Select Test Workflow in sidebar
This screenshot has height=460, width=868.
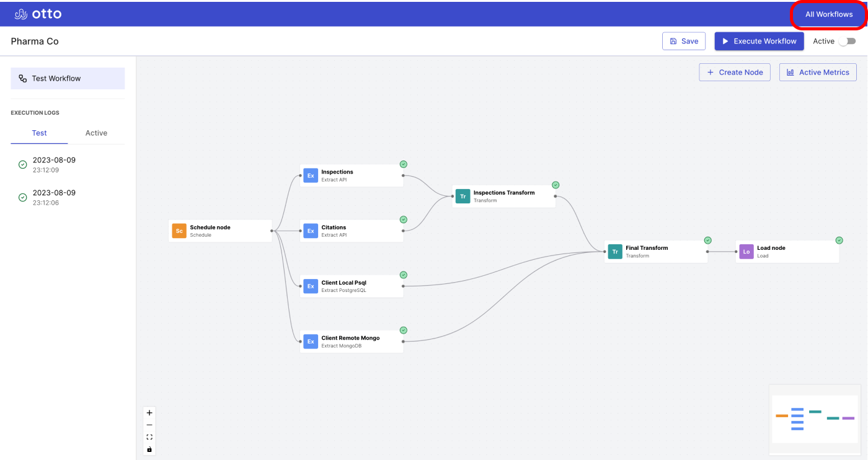[68, 78]
